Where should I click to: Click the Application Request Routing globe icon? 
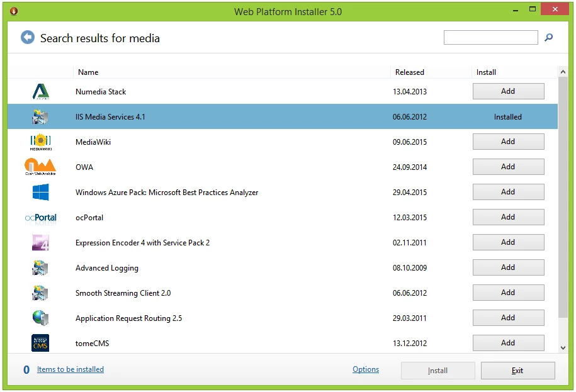point(40,318)
